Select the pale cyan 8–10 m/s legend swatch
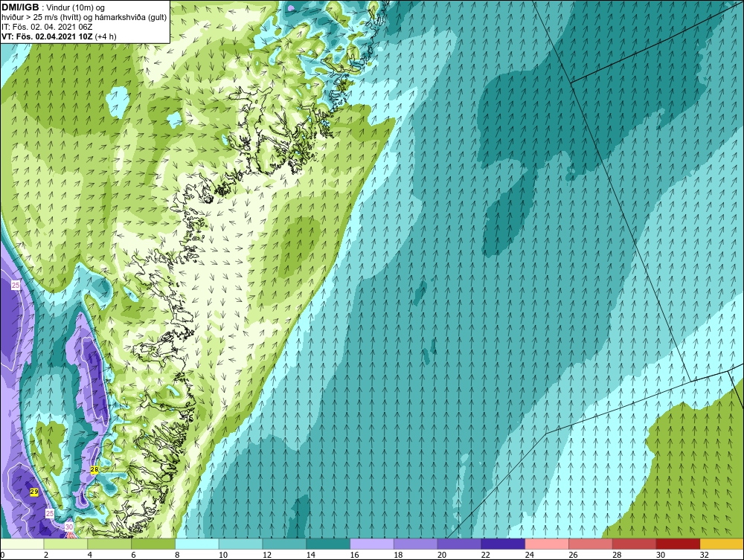This screenshot has height=560, width=744. pos(197,544)
